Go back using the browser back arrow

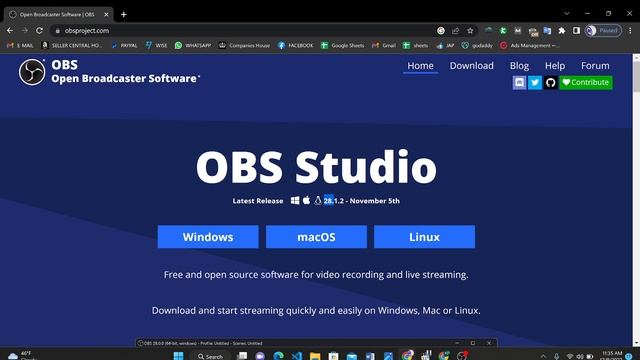click(10, 31)
